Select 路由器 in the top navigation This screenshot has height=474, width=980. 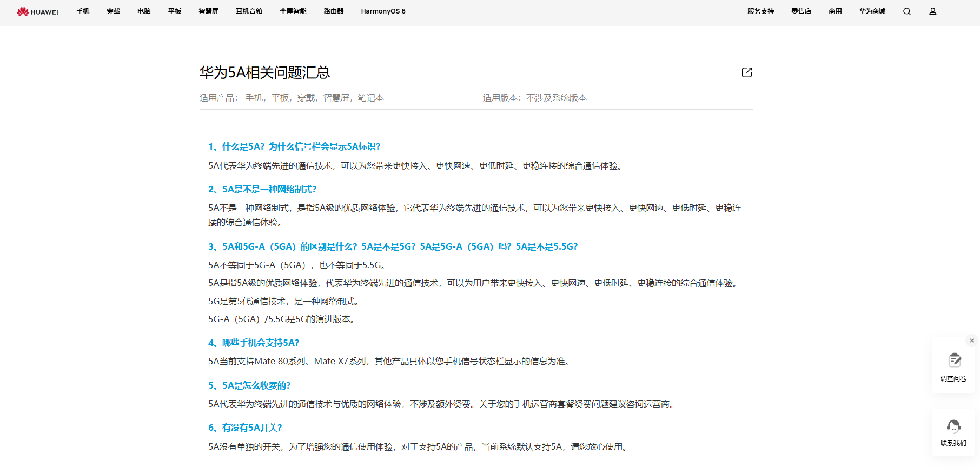point(334,11)
